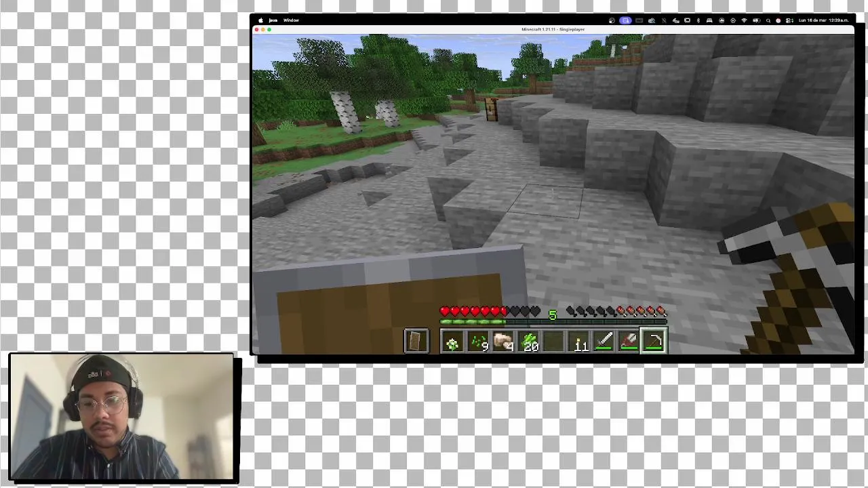
Task: Open the java application menu
Action: click(273, 20)
